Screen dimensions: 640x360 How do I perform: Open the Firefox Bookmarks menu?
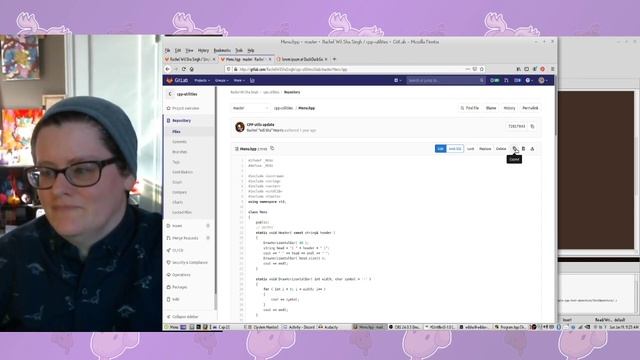point(222,50)
